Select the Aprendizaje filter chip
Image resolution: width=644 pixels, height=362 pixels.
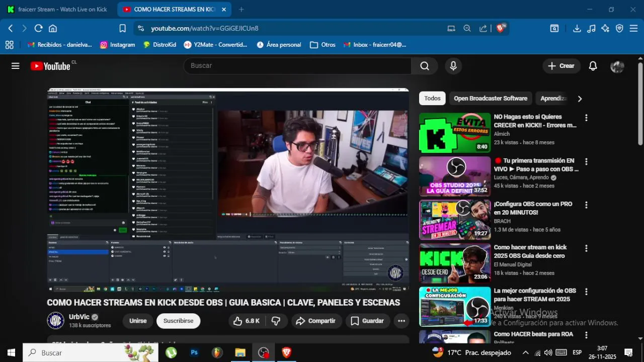(553, 99)
